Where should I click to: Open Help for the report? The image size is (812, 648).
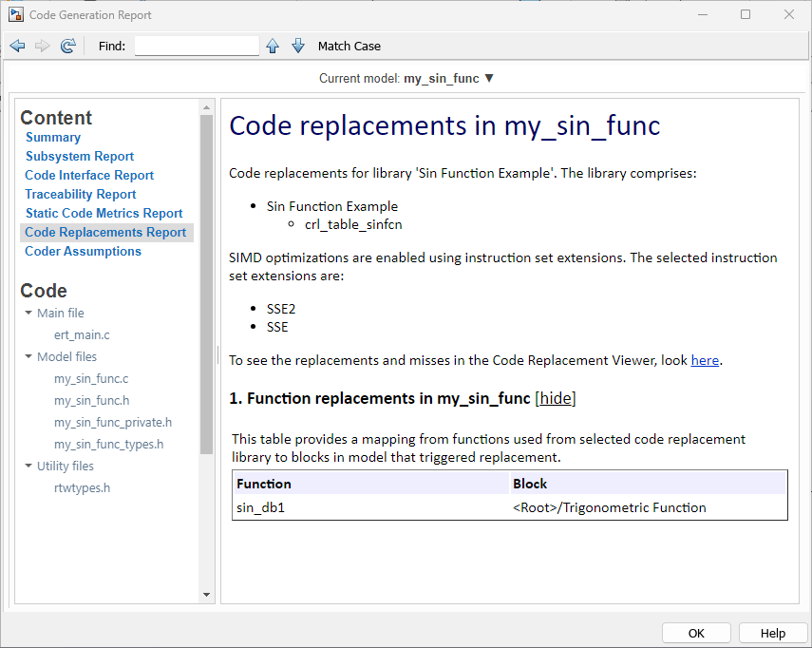pyautogui.click(x=773, y=633)
